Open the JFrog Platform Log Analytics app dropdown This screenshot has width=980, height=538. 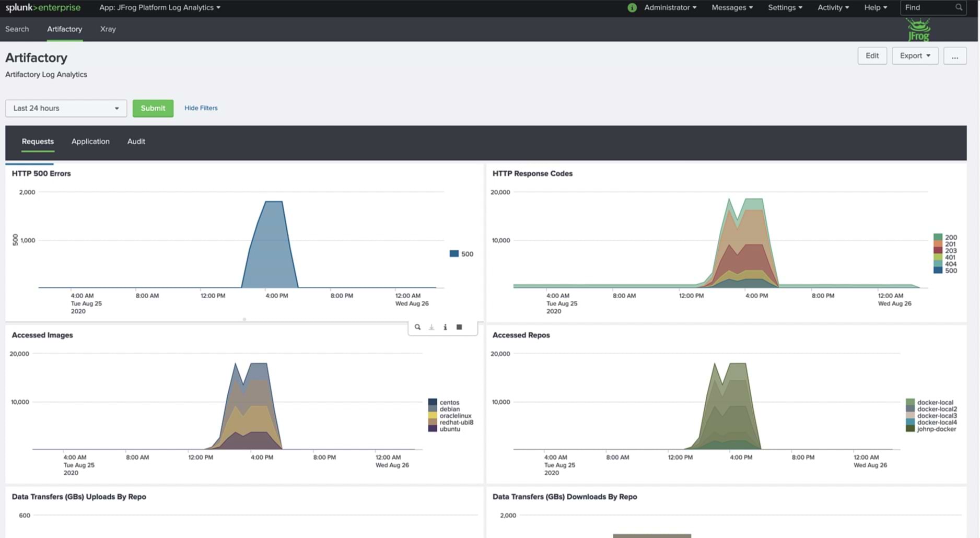[159, 7]
